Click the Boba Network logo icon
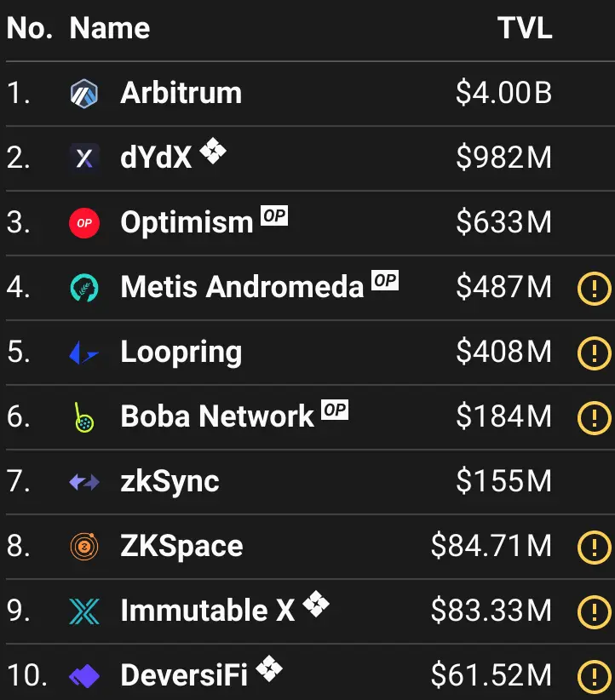Screen dimensions: 615x700 tap(84, 417)
